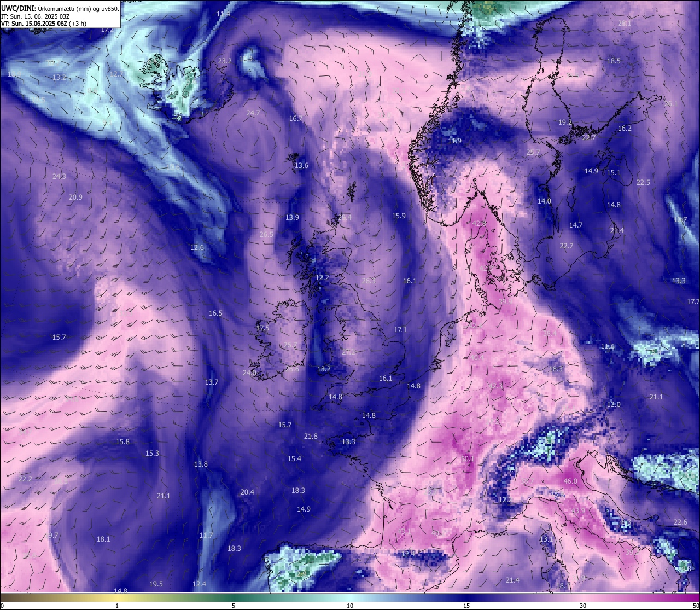The height and width of the screenshot is (610, 700).
Task: Select the 25.7 value over Sweden
Action: click(533, 153)
